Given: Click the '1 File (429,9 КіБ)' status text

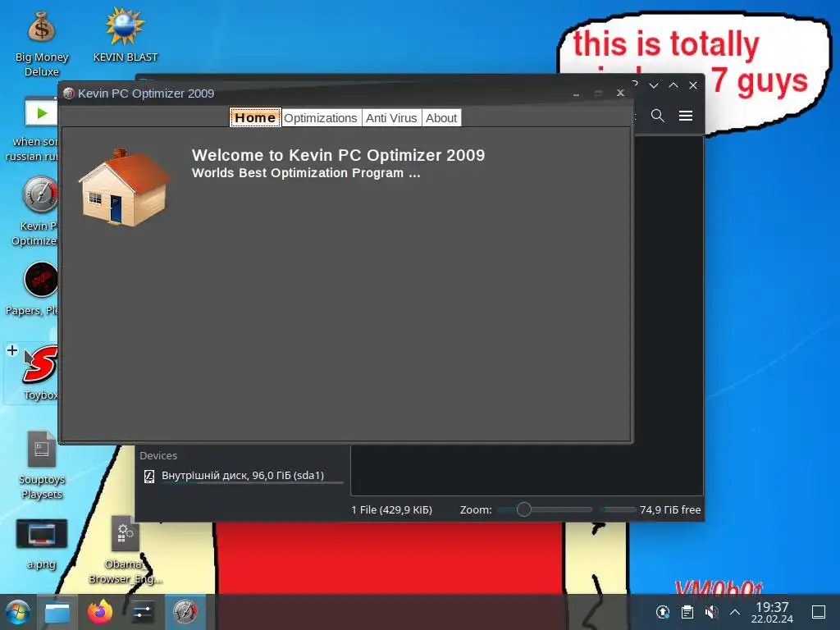Looking at the screenshot, I should (391, 509).
